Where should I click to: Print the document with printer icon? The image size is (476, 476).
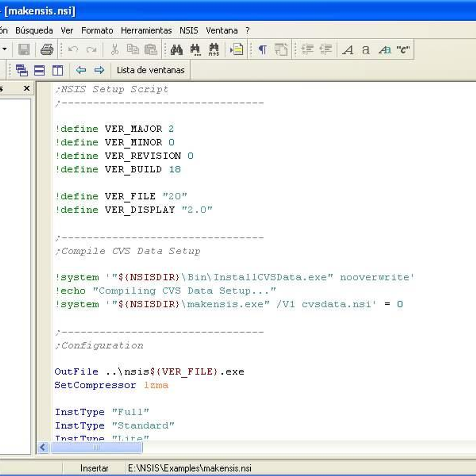pyautogui.click(x=47, y=50)
